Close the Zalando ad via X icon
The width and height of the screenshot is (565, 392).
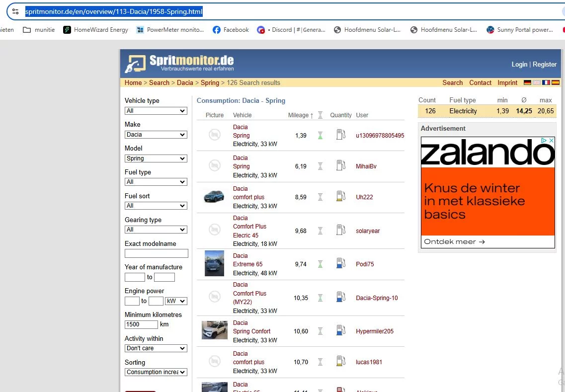coord(551,141)
